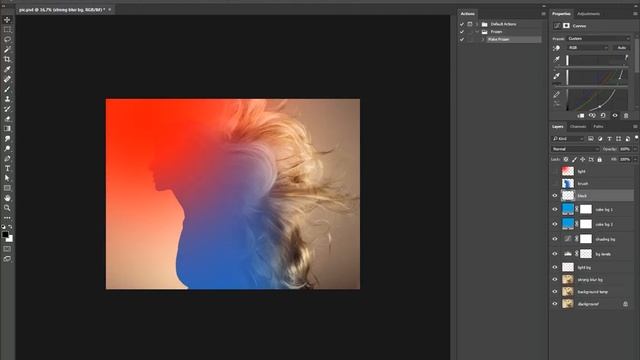Click the white point eyedropper in Curves

tap(557, 94)
